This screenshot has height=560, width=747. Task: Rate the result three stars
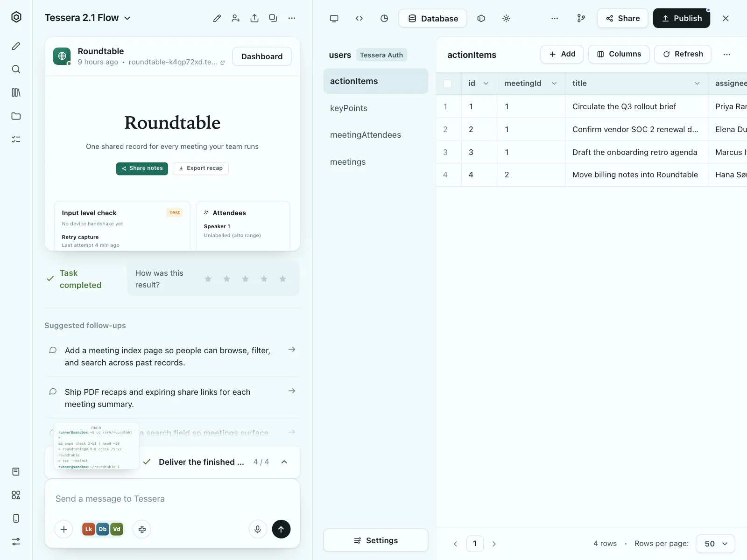coord(246,279)
